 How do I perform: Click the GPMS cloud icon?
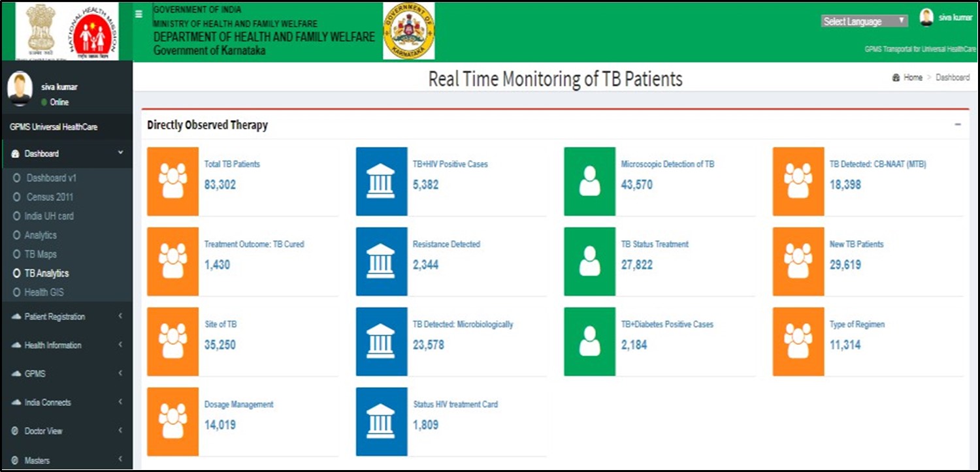(16, 374)
